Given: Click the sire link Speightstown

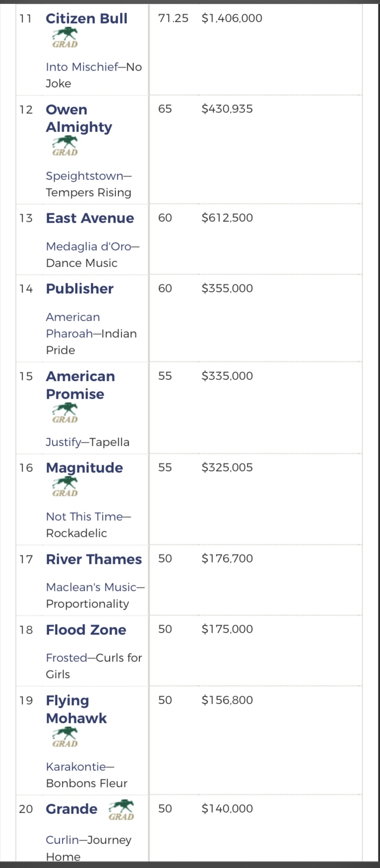Looking at the screenshot, I should coord(85,176).
